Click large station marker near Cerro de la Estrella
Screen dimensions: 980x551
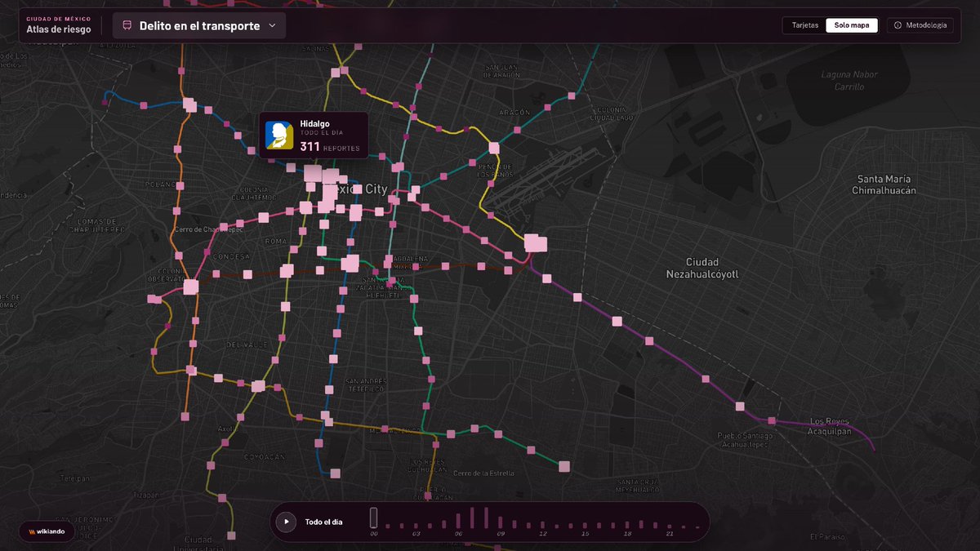563,467
